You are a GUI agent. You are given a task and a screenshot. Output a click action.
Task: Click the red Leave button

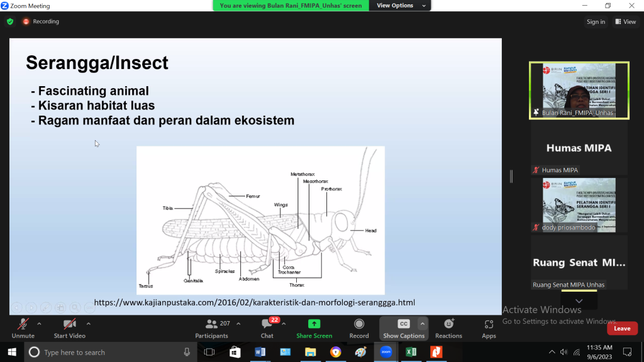pos(622,329)
